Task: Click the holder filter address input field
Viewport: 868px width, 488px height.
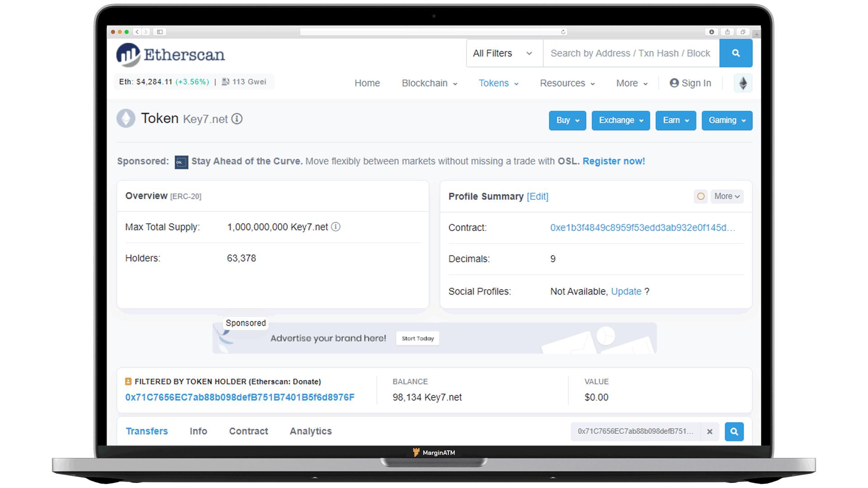Action: point(635,432)
